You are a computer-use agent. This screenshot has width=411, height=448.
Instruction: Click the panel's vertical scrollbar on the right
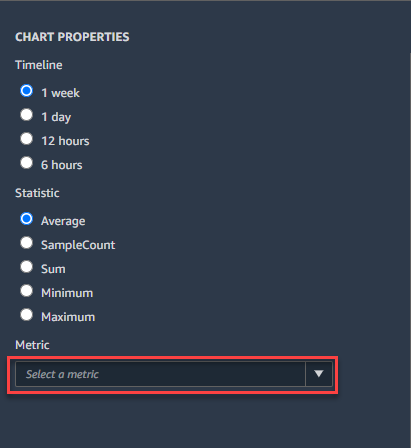point(410,250)
